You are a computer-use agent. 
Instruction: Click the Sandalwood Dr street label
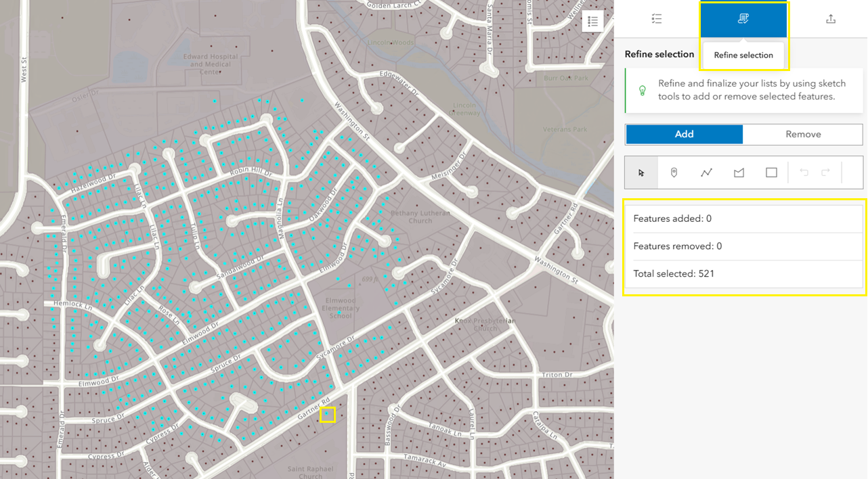(240, 266)
